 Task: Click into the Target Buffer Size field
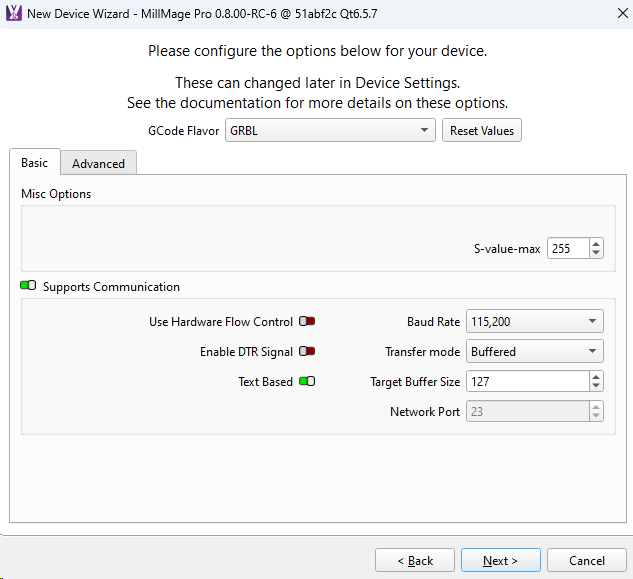tap(525, 382)
